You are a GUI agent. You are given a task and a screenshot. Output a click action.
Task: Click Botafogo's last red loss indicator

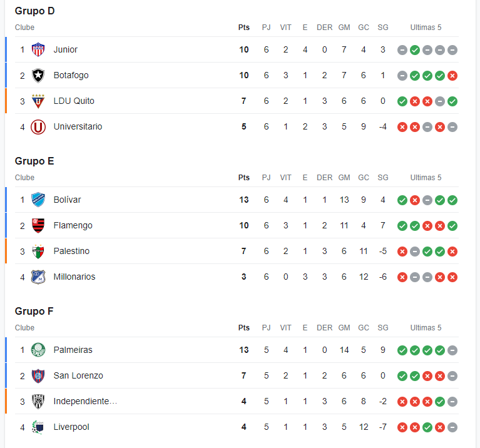click(452, 76)
